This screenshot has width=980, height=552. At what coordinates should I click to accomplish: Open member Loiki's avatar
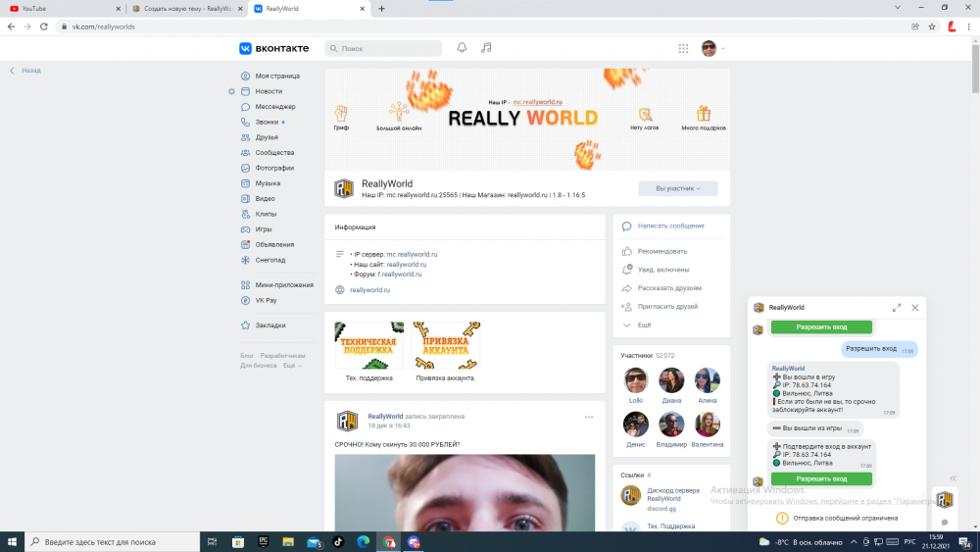tap(636, 380)
